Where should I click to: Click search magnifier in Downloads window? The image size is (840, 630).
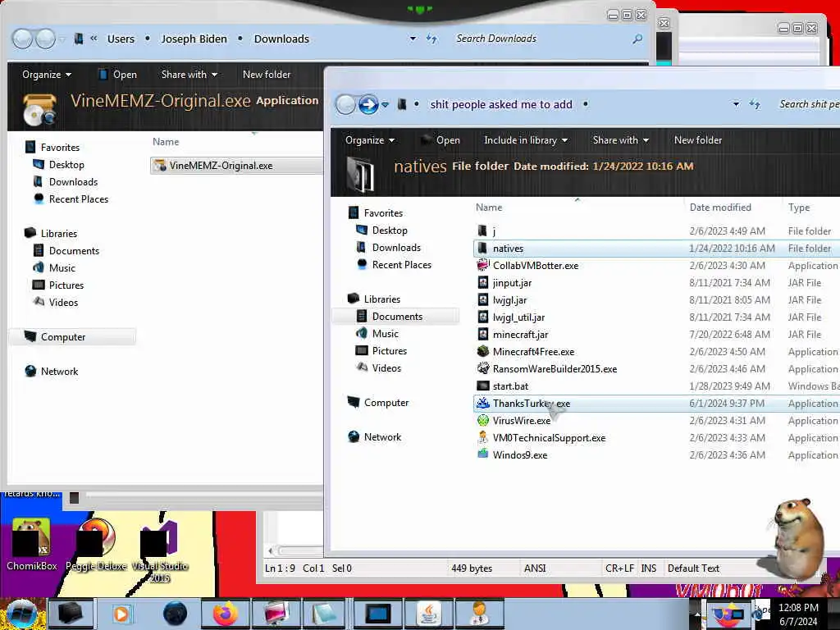[x=637, y=39]
